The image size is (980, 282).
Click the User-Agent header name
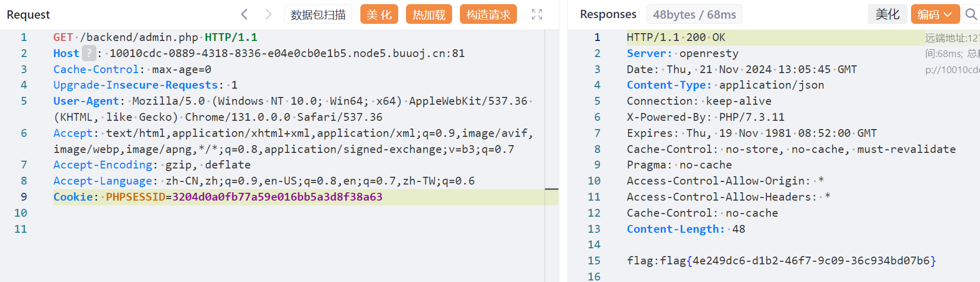(86, 101)
